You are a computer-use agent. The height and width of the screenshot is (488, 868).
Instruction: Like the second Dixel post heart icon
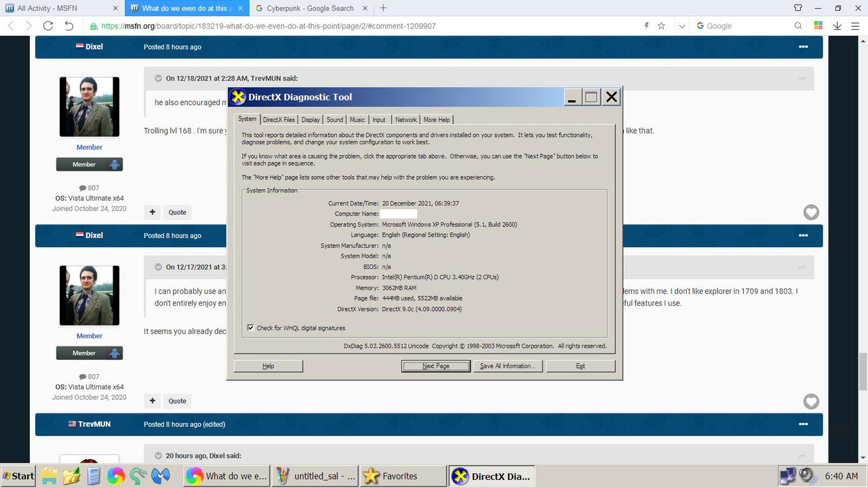[811, 401]
